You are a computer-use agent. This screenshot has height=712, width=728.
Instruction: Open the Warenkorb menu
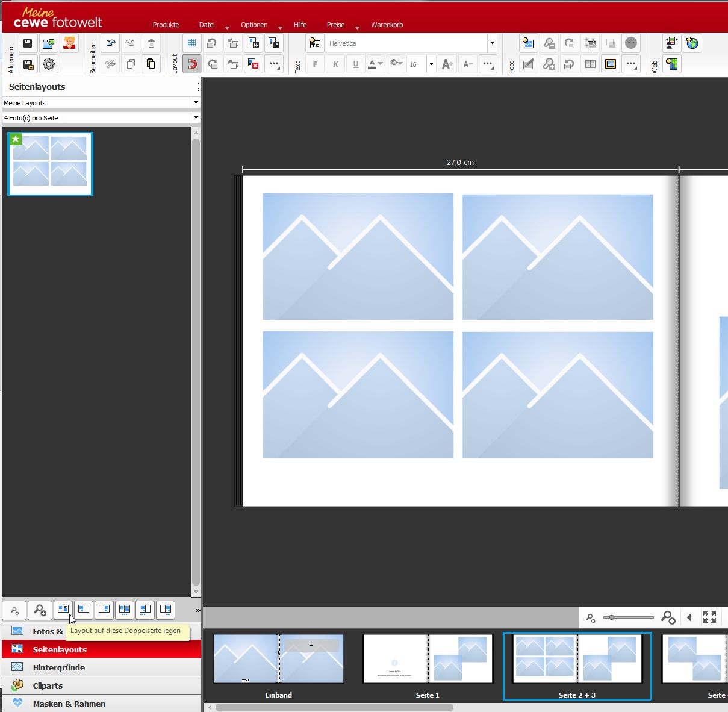387,25
